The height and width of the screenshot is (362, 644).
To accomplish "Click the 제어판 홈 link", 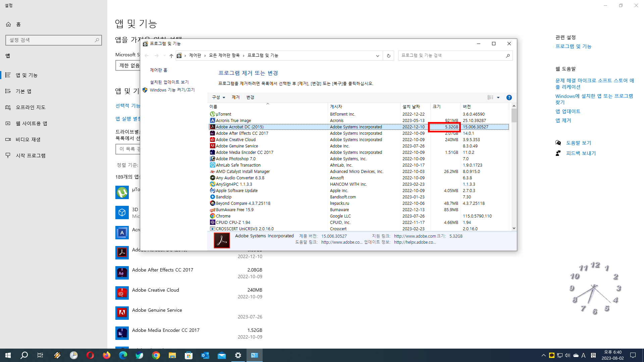I will 159,70.
